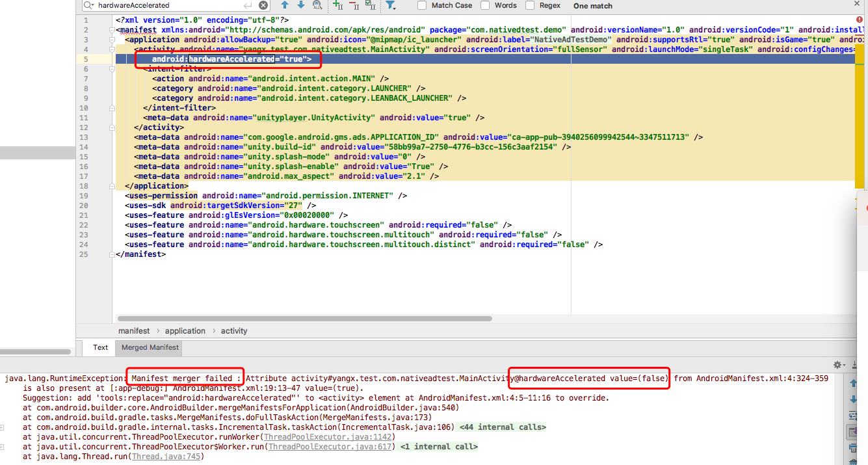The image size is (868, 465).
Task: Click the android.intent.action.MAIN action line
Action: coord(270,79)
